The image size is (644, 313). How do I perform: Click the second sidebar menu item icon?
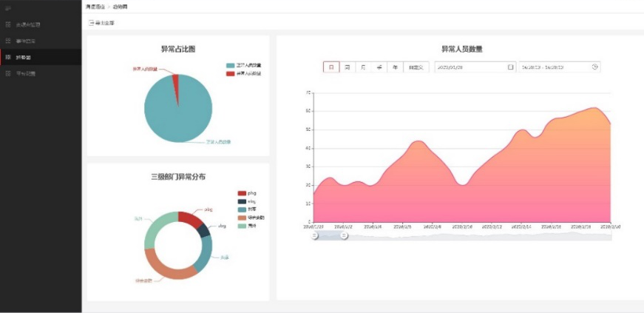[x=8, y=41]
